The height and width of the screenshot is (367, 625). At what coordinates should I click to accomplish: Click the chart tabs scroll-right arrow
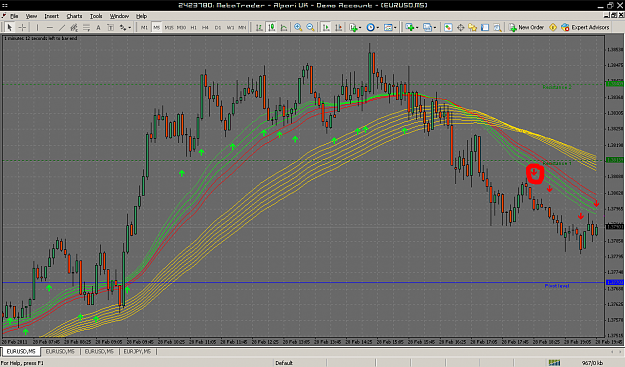[620, 352]
